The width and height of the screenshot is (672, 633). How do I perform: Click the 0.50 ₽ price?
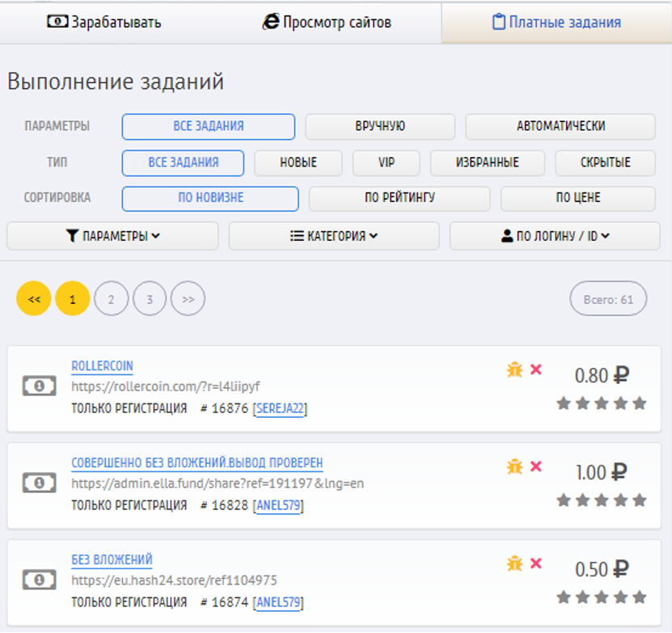coord(602,569)
